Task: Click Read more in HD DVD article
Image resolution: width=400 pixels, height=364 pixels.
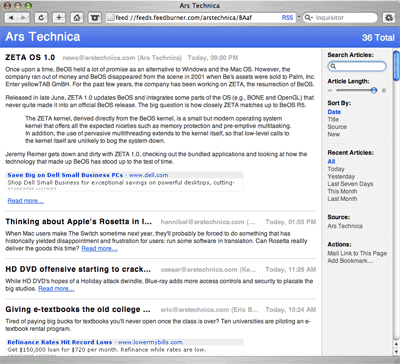Action: (x=56, y=289)
